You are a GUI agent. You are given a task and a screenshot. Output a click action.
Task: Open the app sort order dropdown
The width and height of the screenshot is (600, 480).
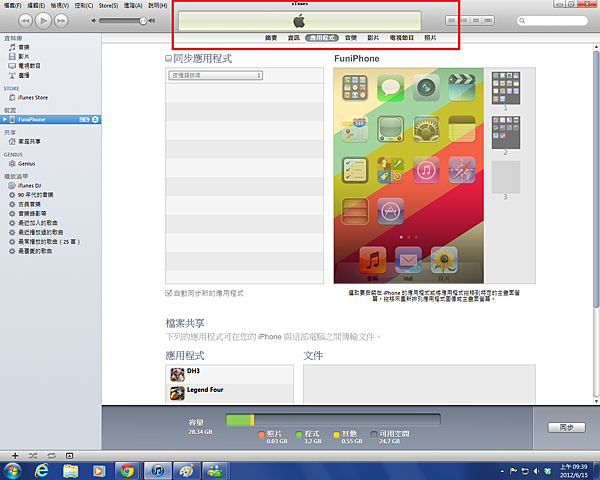click(x=215, y=75)
